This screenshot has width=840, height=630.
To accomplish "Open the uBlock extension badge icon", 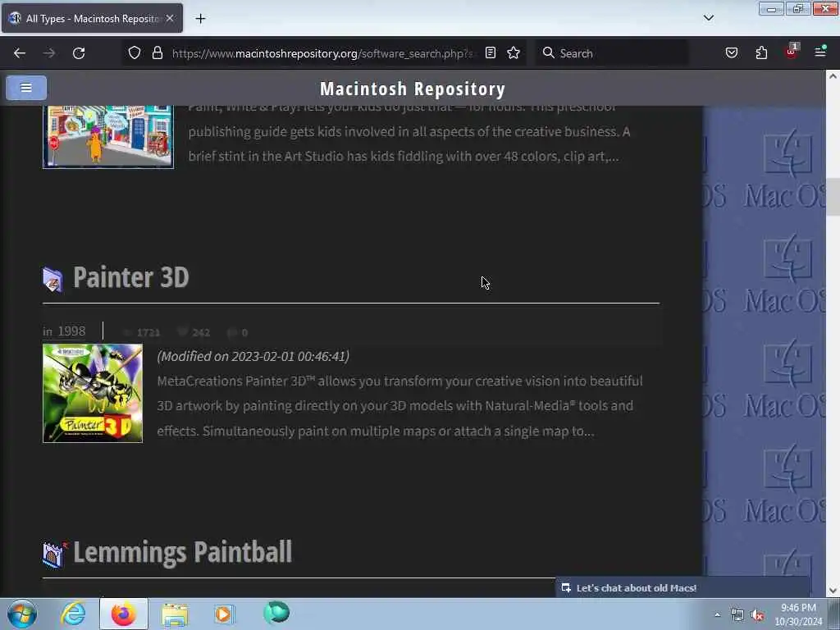I will [792, 52].
